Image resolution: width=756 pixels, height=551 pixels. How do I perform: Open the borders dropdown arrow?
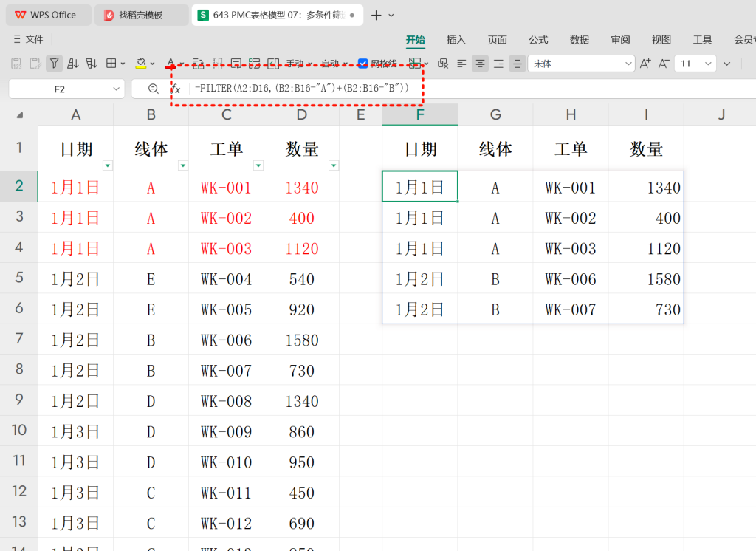pos(123,64)
